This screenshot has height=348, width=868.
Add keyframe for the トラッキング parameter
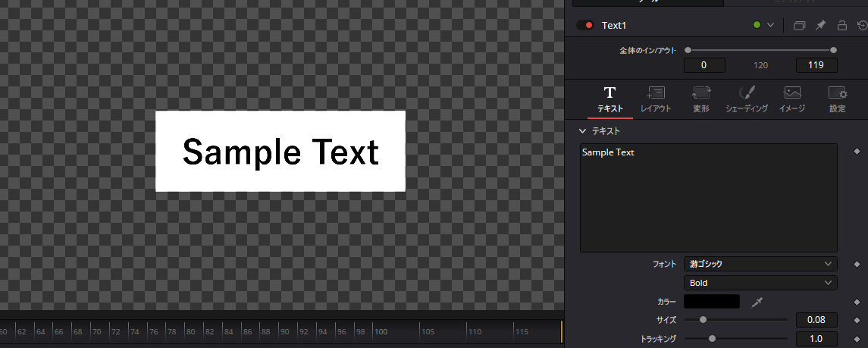click(857, 339)
